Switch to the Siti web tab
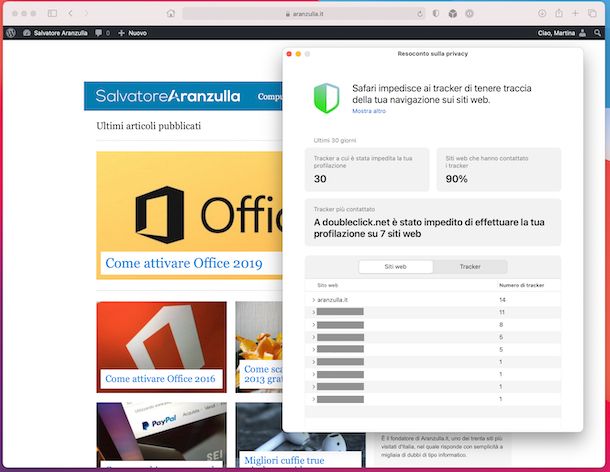 click(396, 267)
